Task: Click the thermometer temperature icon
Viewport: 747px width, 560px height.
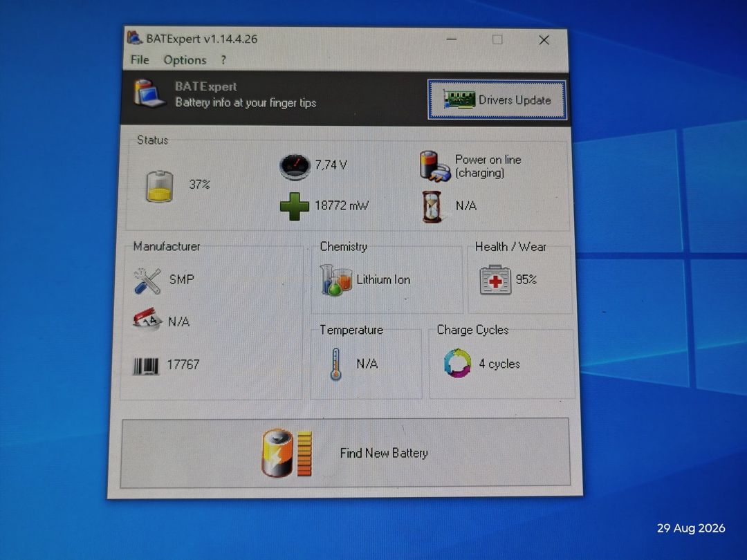Action: (x=336, y=364)
